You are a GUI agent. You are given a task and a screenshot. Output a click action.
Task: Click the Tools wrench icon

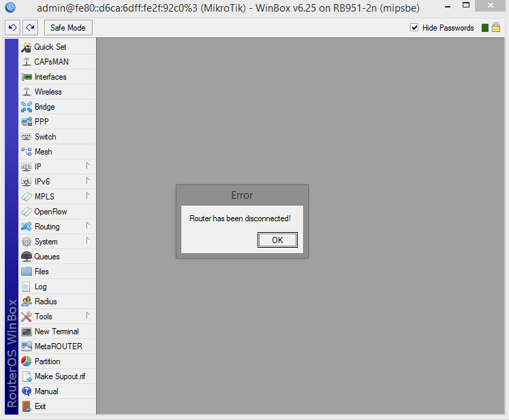tap(27, 317)
